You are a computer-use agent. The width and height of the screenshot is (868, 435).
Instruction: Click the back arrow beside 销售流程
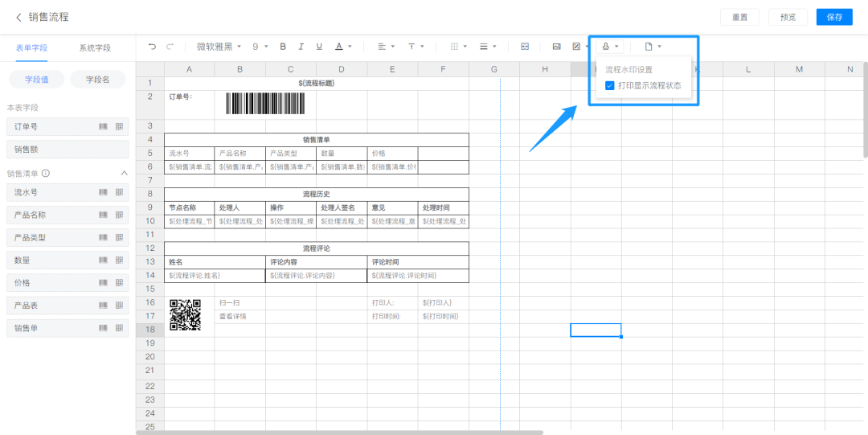tap(18, 17)
